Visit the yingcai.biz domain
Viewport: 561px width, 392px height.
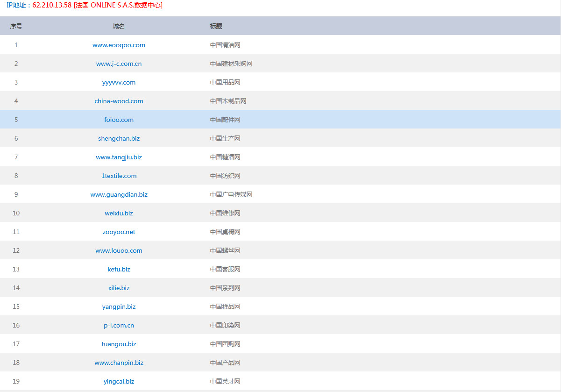coord(119,381)
